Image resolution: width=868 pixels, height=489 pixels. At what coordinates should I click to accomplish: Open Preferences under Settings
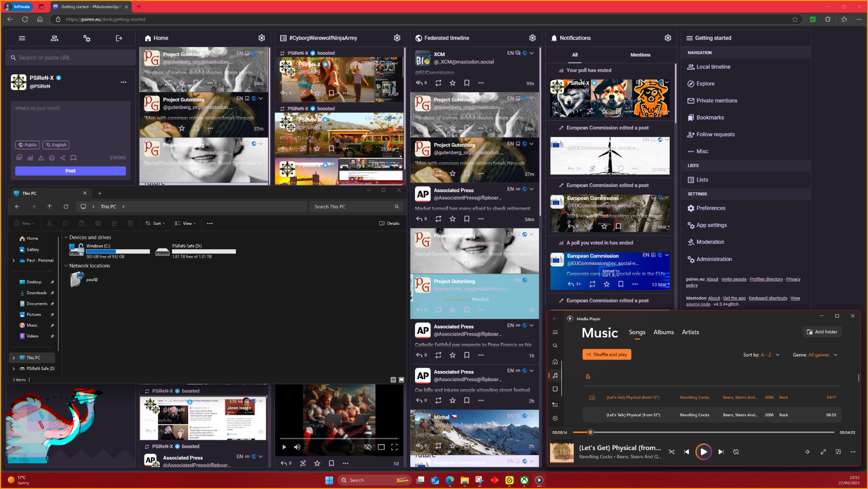(x=711, y=208)
